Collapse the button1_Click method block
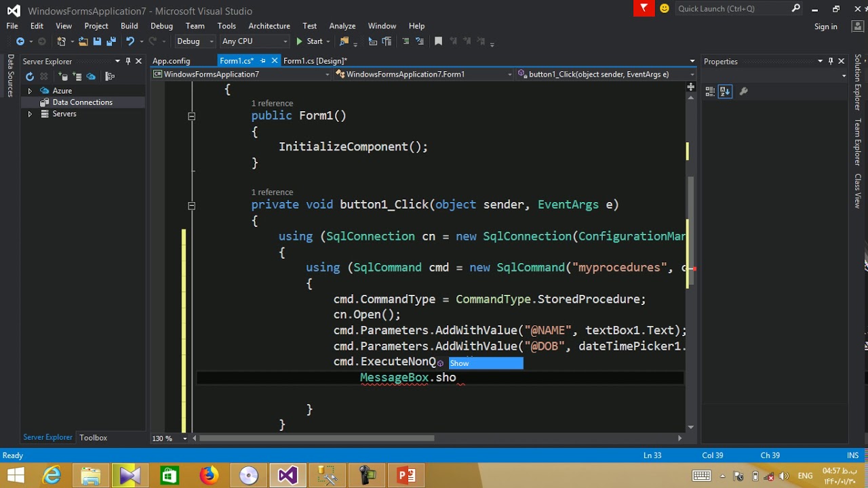Image resolution: width=868 pixels, height=488 pixels. (191, 205)
